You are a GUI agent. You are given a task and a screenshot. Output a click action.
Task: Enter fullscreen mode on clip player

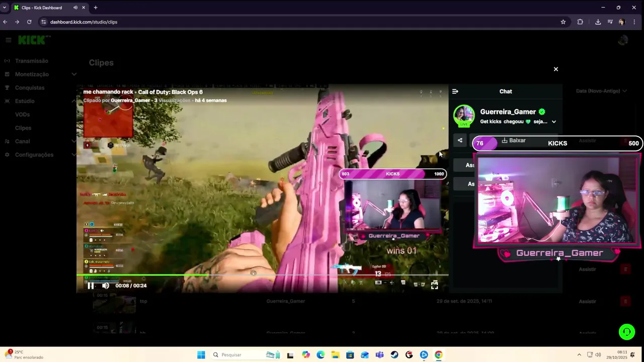pyautogui.click(x=435, y=285)
